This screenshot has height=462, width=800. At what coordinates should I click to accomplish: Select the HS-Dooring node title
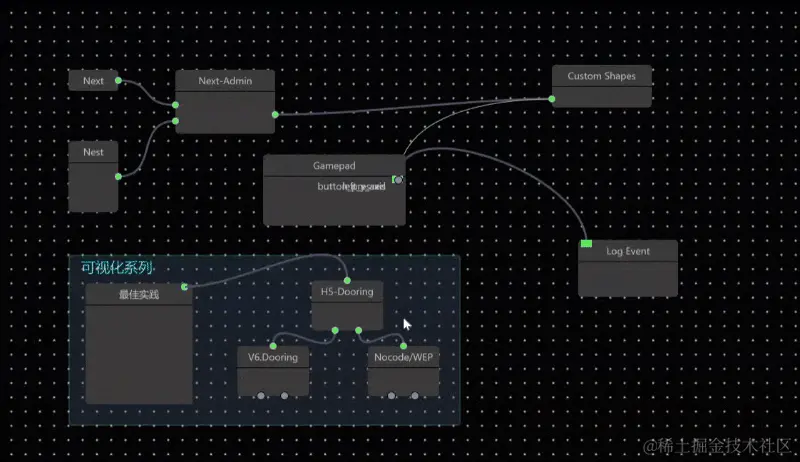pos(347,292)
